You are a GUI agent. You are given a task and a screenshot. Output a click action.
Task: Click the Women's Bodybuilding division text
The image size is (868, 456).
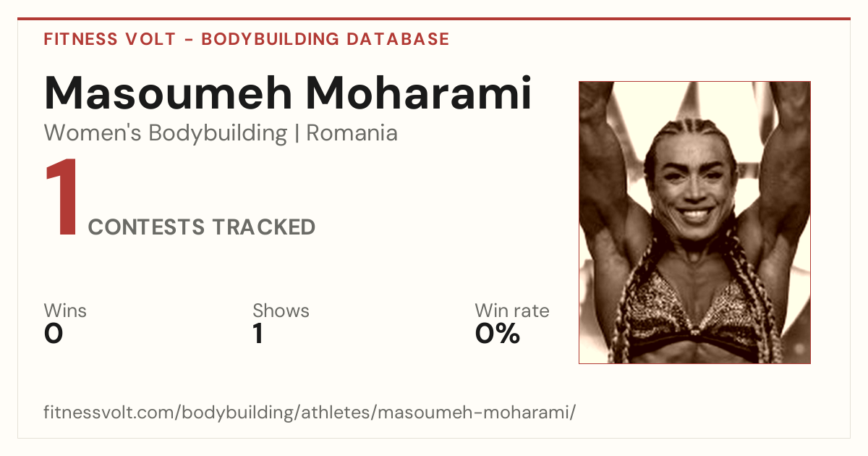tap(166, 133)
